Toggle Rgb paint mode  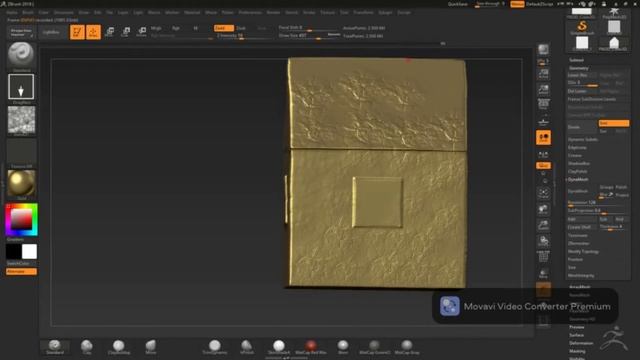coord(176,28)
